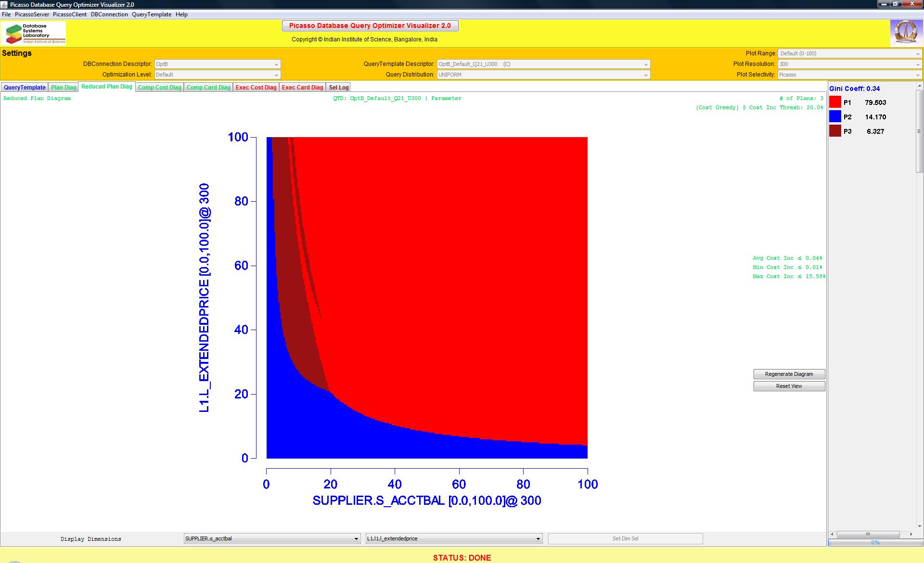Click the Indian Institute of Science emblem
This screenshot has height=563, width=924.
[906, 33]
